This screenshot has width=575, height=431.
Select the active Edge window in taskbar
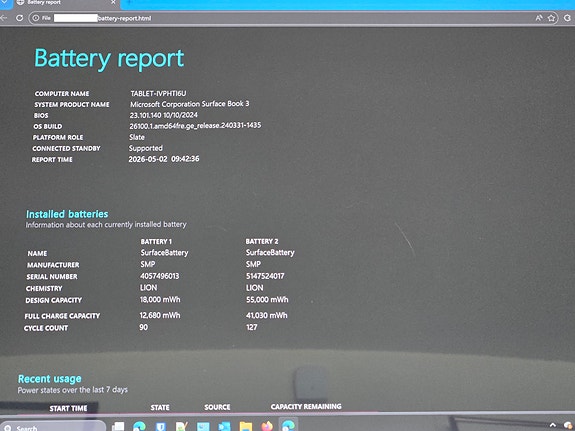[289, 425]
